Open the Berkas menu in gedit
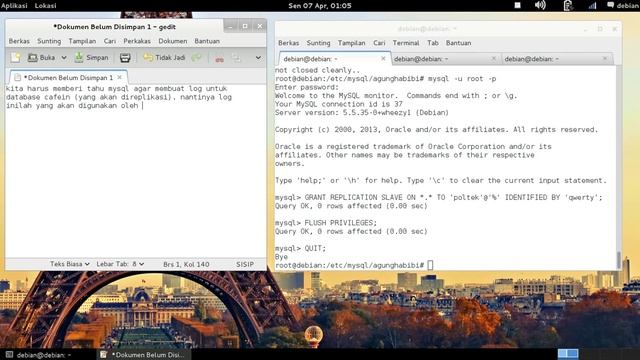640x360 pixels. click(x=19, y=41)
